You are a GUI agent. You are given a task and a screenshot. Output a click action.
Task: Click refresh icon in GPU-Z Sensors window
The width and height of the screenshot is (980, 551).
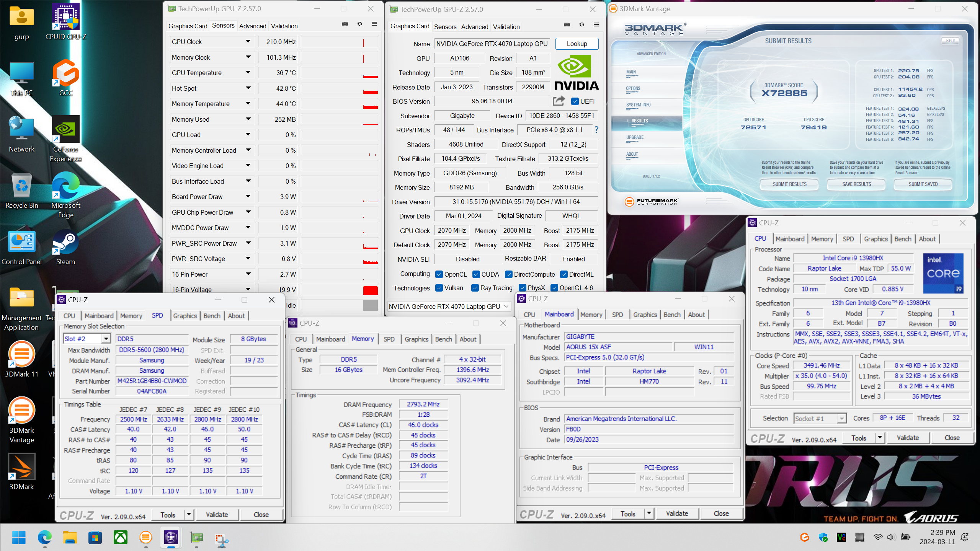(x=359, y=24)
